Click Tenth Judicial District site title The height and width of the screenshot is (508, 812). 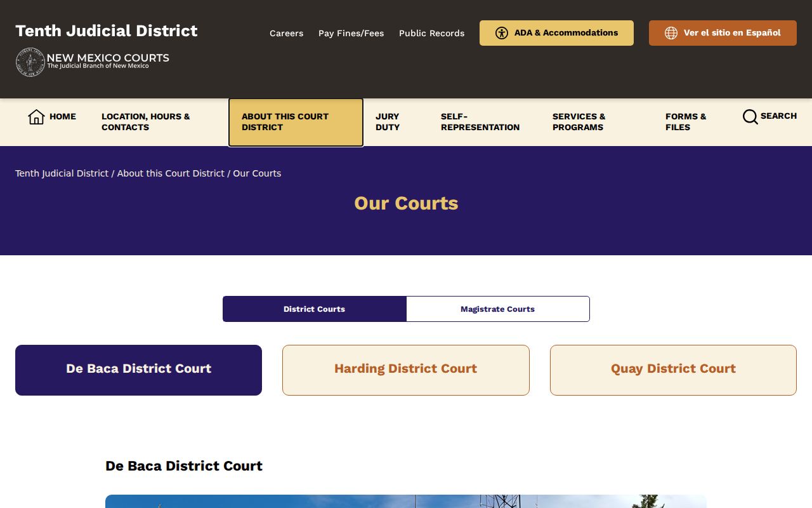click(107, 30)
